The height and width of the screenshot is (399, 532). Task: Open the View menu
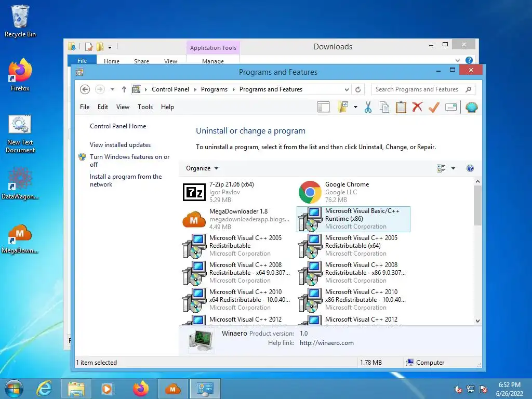[123, 107]
